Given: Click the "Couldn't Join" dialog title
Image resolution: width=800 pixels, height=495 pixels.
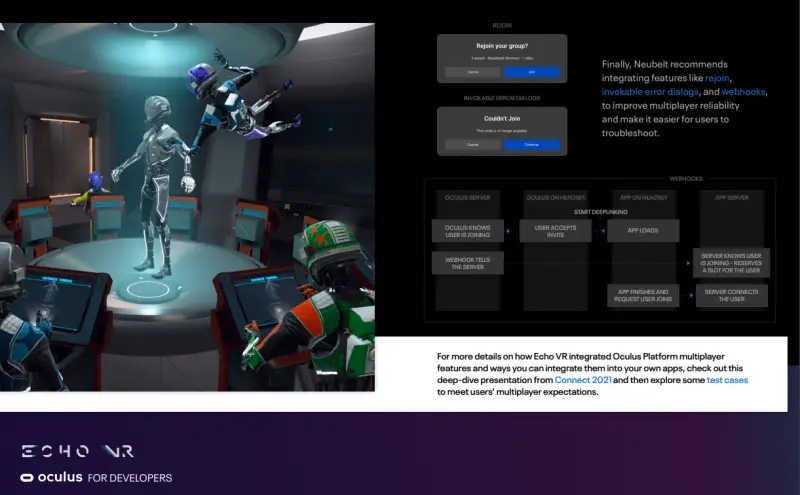Looking at the screenshot, I should (502, 118).
